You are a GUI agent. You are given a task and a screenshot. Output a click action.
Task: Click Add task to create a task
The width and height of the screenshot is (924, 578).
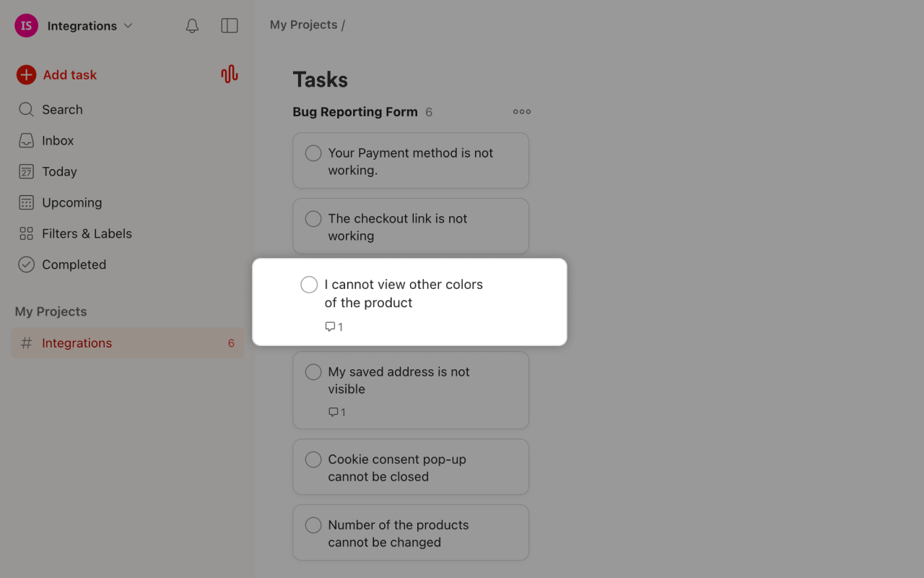click(69, 74)
